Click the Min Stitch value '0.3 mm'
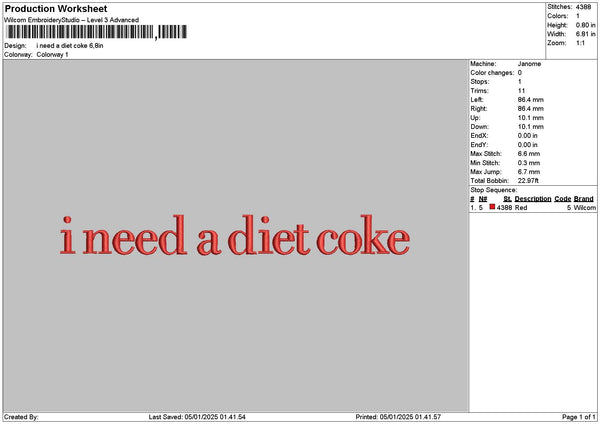Screen dimensions: 600x424 (529, 163)
